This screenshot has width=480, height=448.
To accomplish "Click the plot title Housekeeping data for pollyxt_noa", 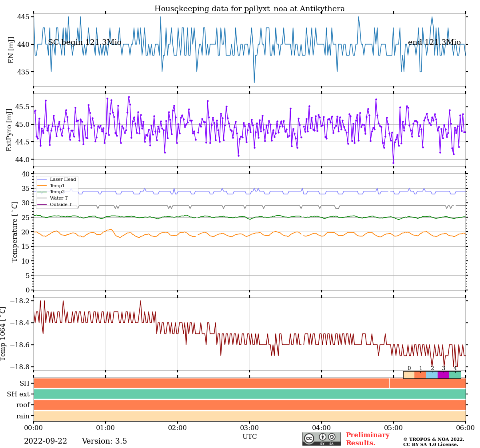I will pyautogui.click(x=250, y=9).
